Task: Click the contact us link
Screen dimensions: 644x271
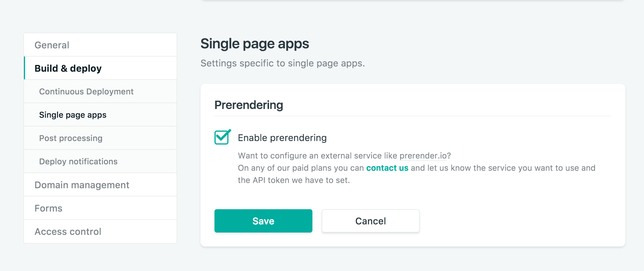Action: click(387, 168)
